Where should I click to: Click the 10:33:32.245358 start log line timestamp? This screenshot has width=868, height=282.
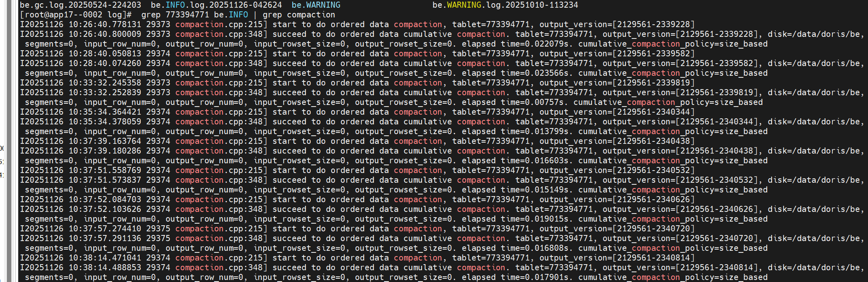105,83
